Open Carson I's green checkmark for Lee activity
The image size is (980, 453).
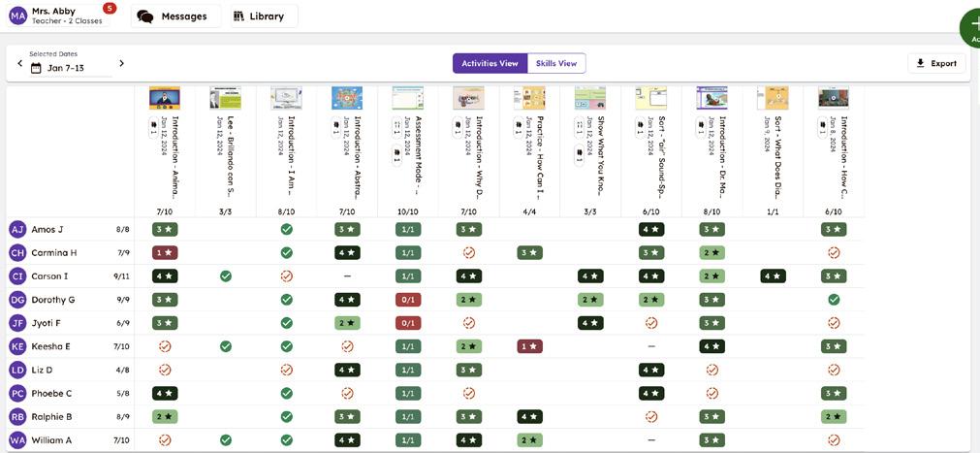pyautogui.click(x=225, y=276)
